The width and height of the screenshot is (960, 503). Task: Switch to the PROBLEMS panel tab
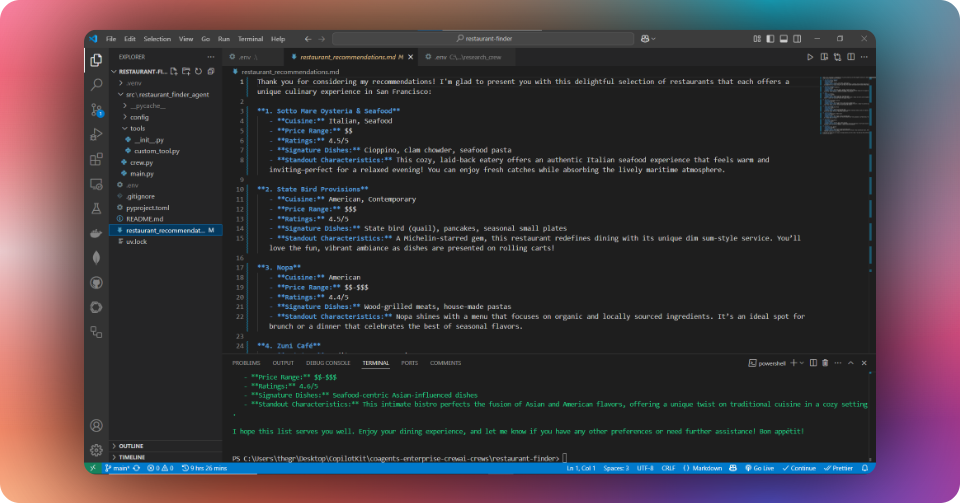click(x=246, y=363)
